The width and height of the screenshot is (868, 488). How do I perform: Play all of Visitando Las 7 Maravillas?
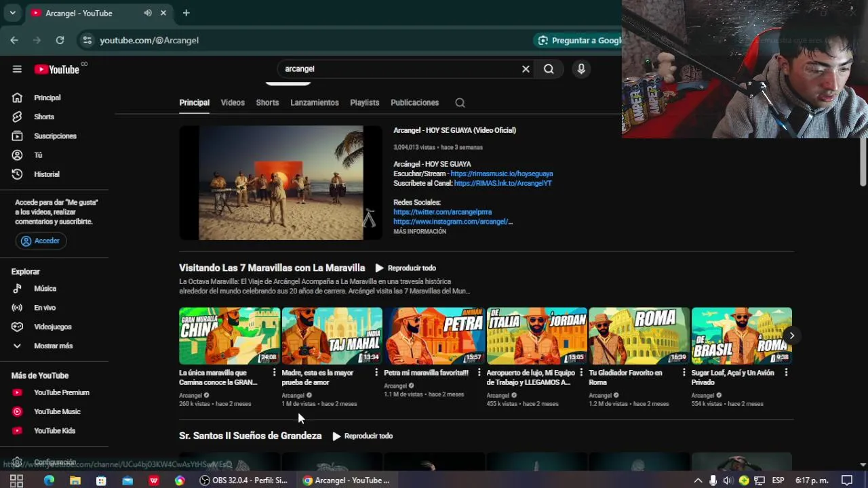click(x=406, y=268)
